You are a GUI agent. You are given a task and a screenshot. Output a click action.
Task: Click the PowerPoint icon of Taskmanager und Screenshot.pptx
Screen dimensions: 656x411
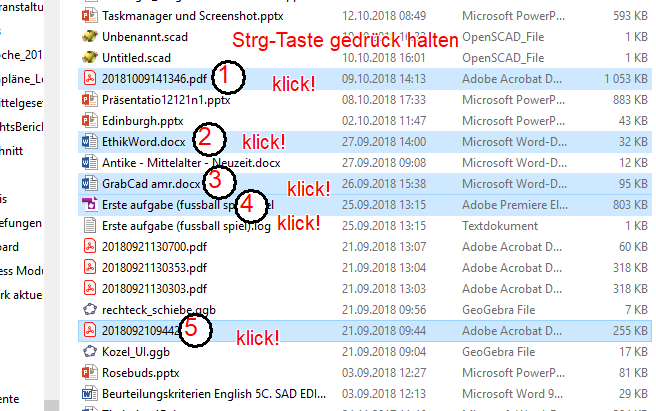[89, 16]
